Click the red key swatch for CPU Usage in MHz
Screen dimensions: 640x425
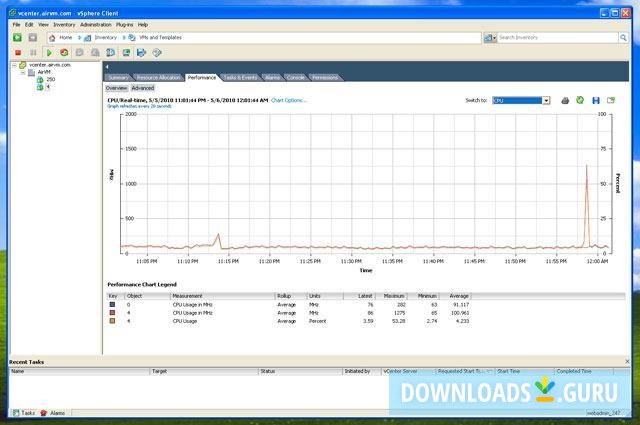pos(112,313)
